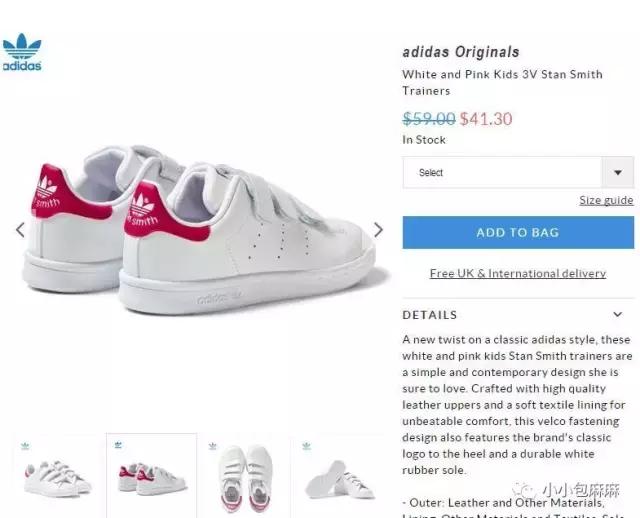
Task: Click the crossed-out $59.00 price
Action: tap(428, 119)
